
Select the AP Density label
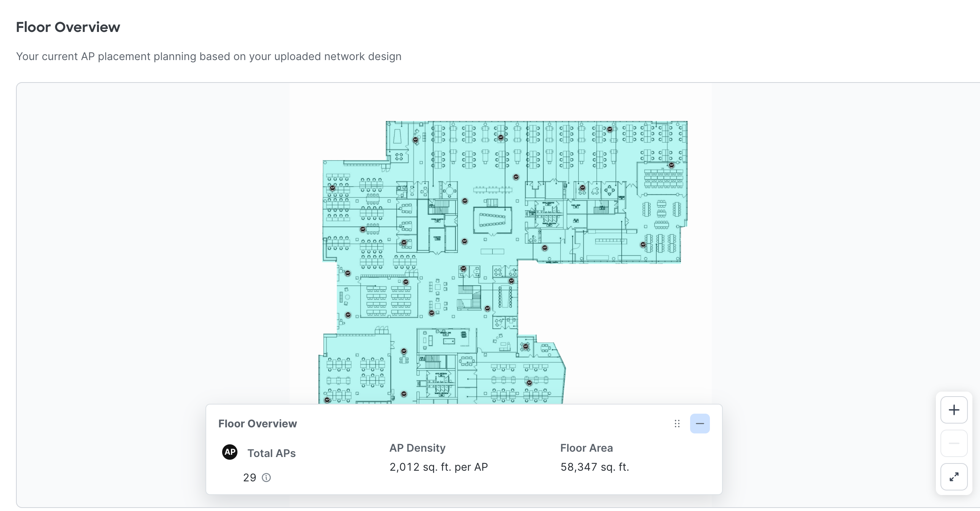click(417, 448)
